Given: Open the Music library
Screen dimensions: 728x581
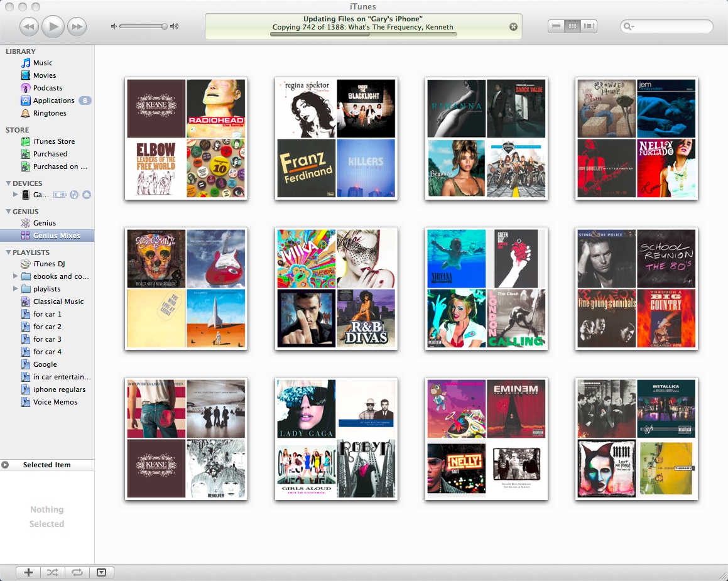Looking at the screenshot, I should click(x=43, y=63).
